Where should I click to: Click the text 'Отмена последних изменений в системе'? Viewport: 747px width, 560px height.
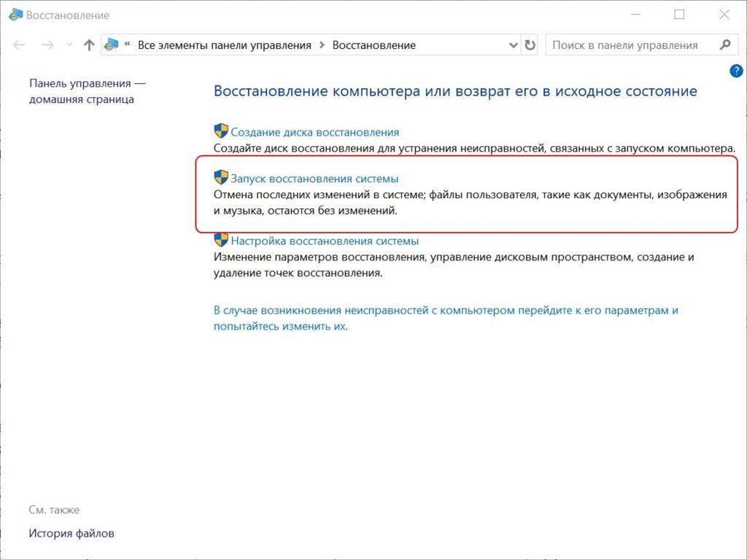(471, 203)
